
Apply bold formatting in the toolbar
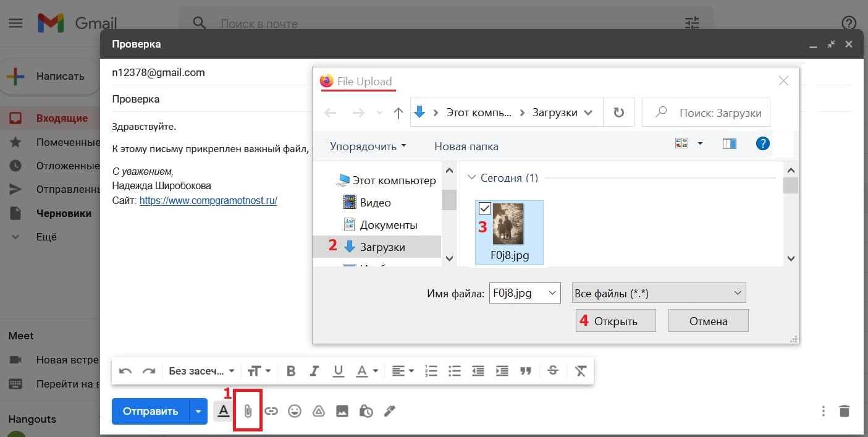point(291,371)
